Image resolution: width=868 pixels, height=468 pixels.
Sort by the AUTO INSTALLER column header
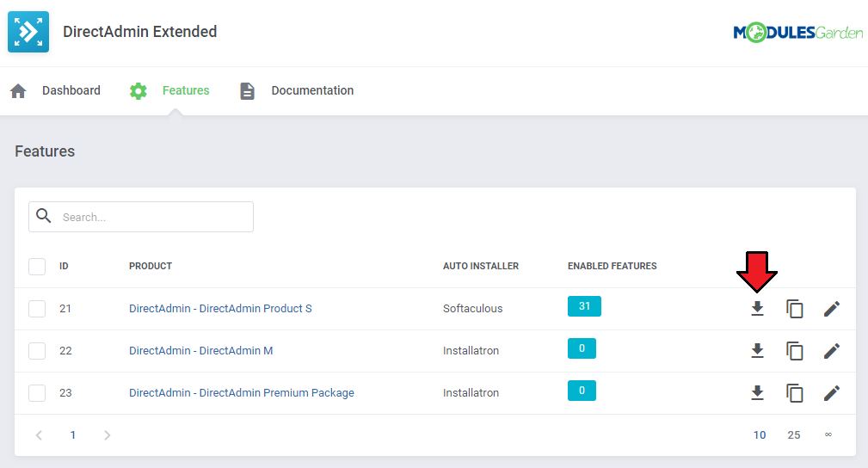481,267
